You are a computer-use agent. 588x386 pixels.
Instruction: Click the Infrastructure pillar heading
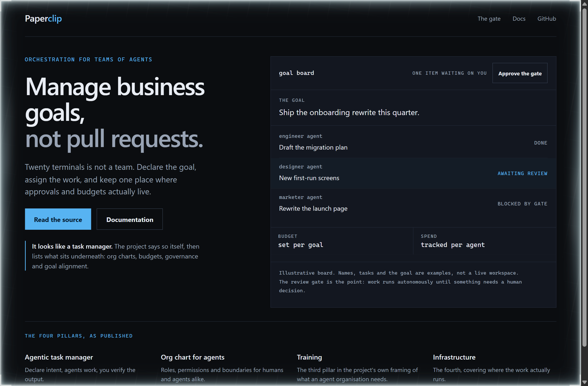[454, 357]
